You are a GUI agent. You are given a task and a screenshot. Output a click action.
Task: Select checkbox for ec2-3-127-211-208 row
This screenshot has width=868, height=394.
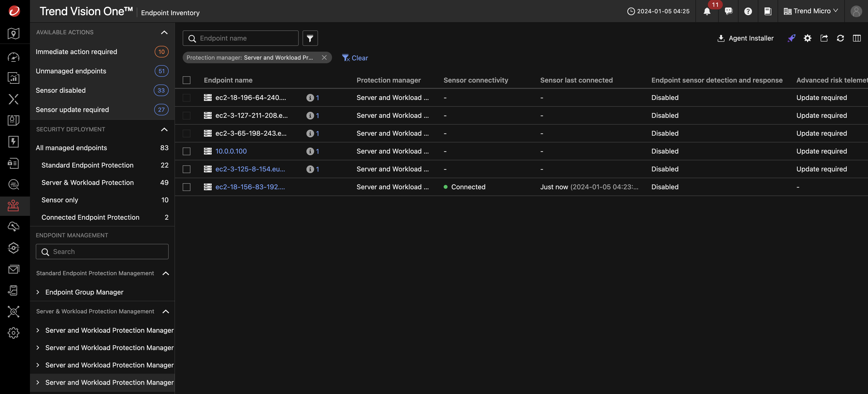pyautogui.click(x=186, y=115)
